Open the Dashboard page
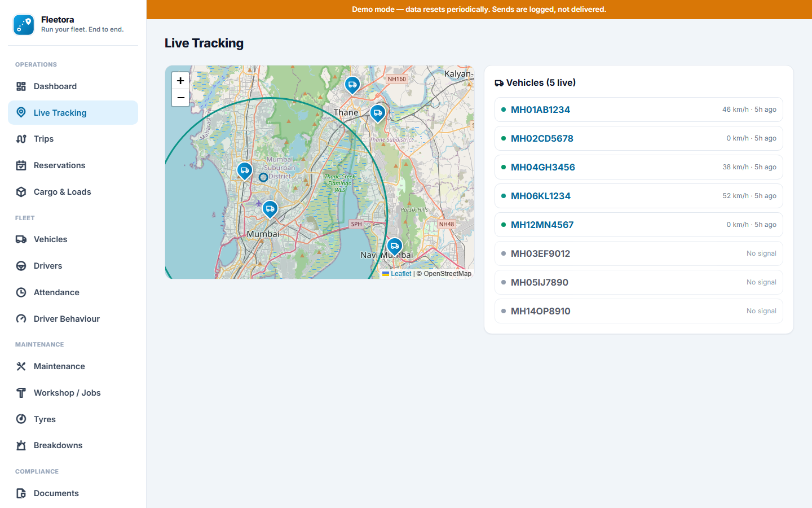This screenshot has height=508, width=812. point(73,86)
